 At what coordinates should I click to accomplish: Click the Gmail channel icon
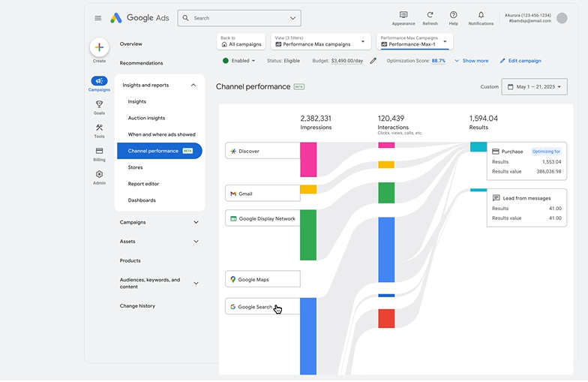pos(233,194)
